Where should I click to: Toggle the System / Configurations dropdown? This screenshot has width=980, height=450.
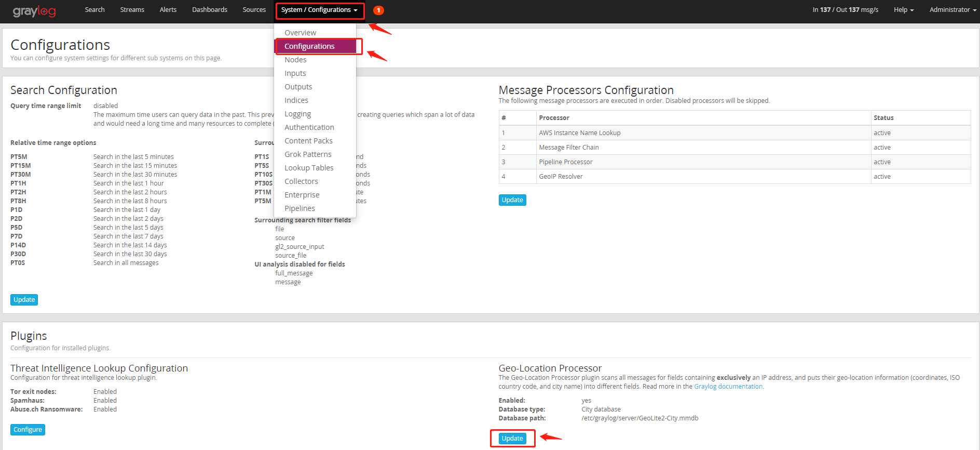(319, 10)
